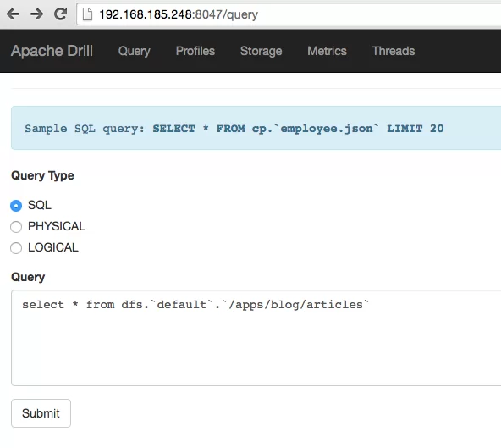The height and width of the screenshot is (448, 501).
Task: Open the Apache Drill home link
Action: 52,51
